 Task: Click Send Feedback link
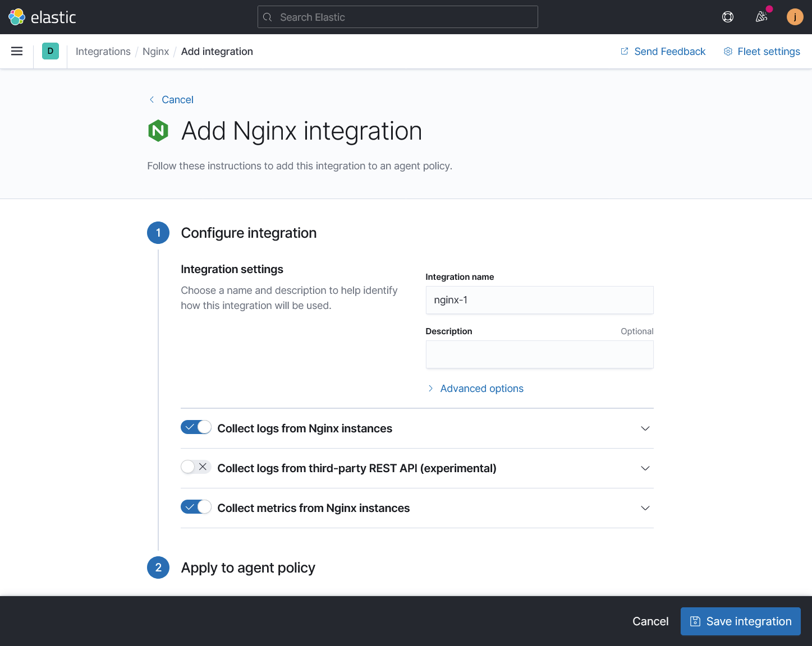coord(663,51)
